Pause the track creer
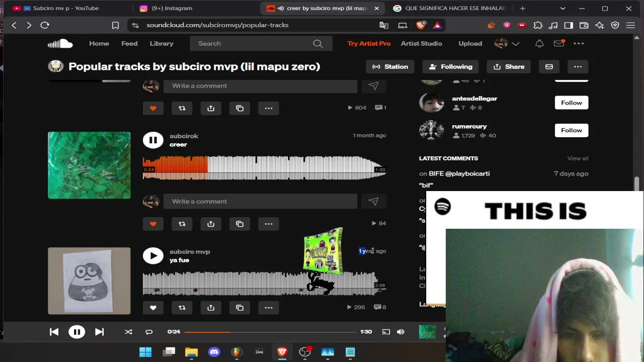 (153, 140)
